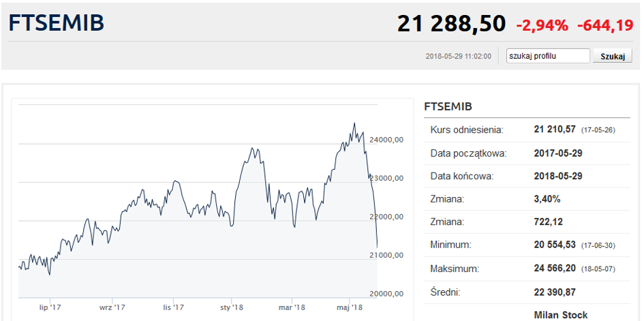
Task: Click the red -644,19 point change
Action: (605, 26)
